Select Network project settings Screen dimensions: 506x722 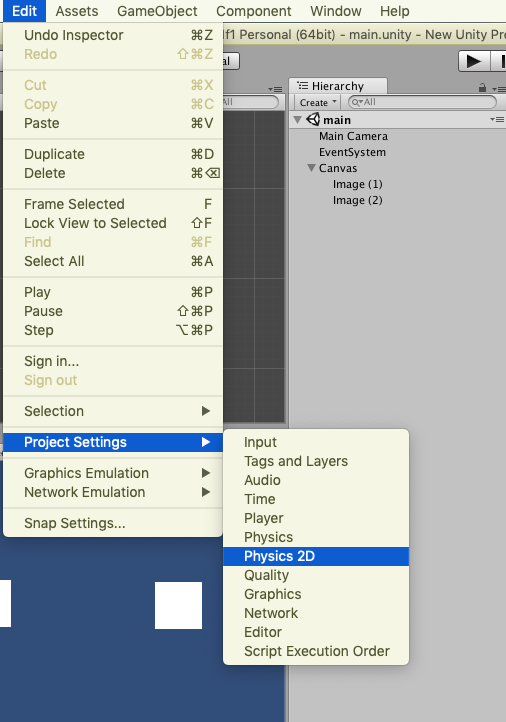pyautogui.click(x=316, y=613)
